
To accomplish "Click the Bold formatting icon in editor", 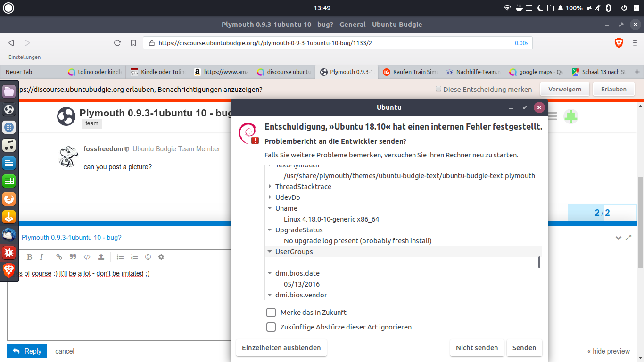I will 30,257.
